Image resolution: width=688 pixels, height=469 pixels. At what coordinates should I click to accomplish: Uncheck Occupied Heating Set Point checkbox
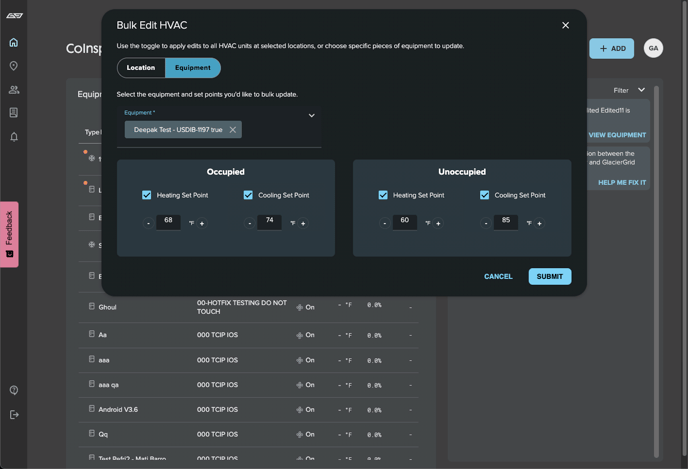coord(147,195)
